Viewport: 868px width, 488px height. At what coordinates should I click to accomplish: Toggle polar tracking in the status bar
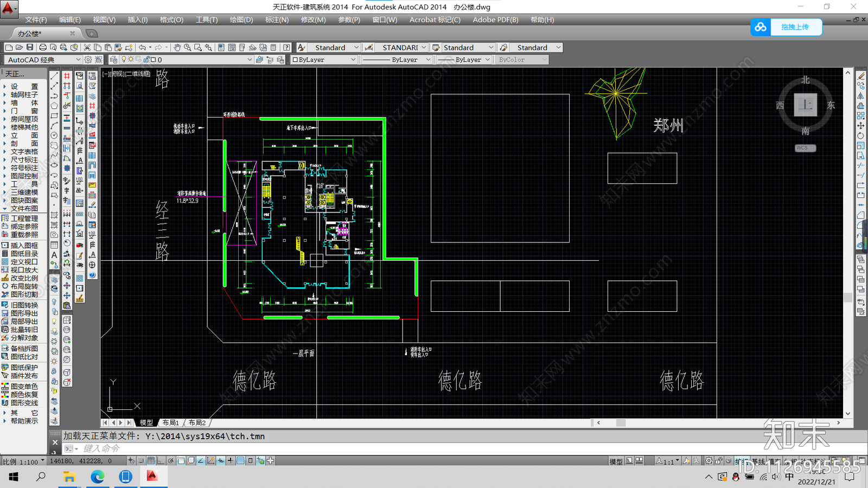coord(171,461)
